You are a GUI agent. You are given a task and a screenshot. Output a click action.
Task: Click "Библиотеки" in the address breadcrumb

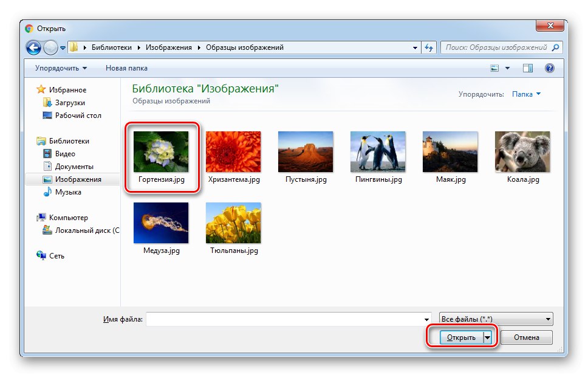(112, 47)
